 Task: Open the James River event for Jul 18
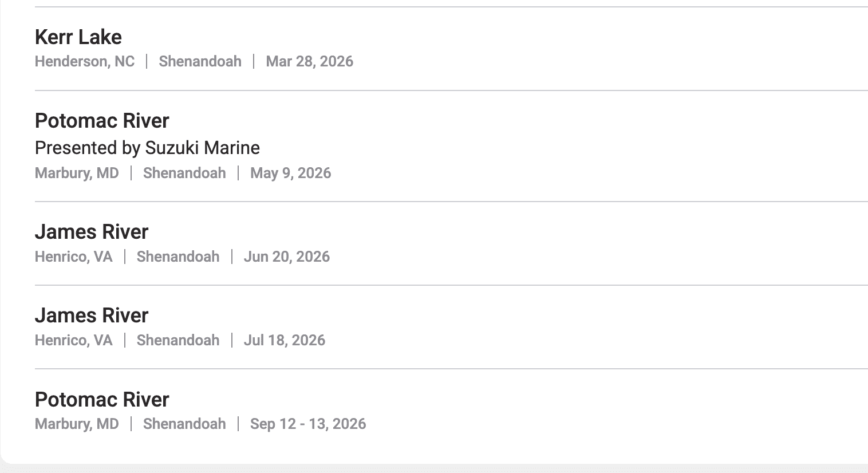tap(91, 316)
